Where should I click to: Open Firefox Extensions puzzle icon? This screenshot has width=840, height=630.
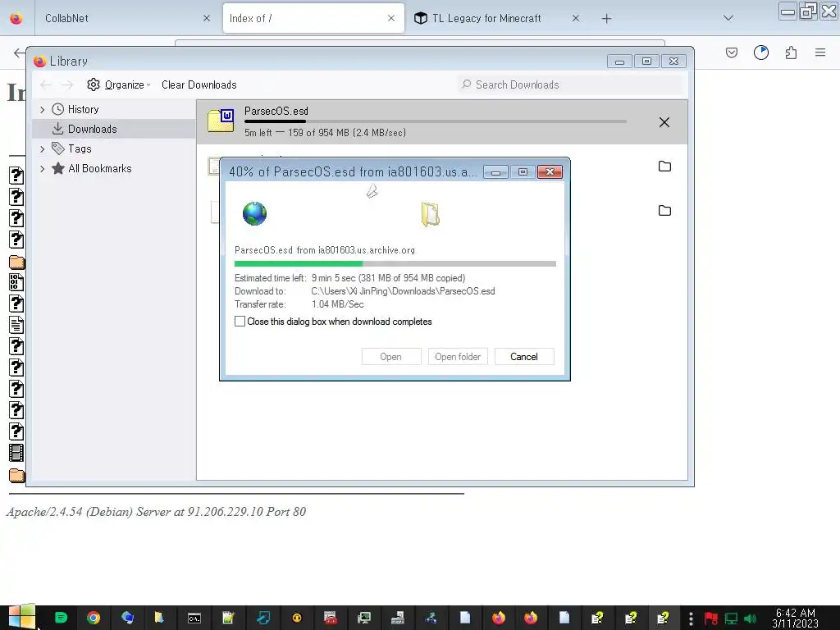tap(791, 52)
